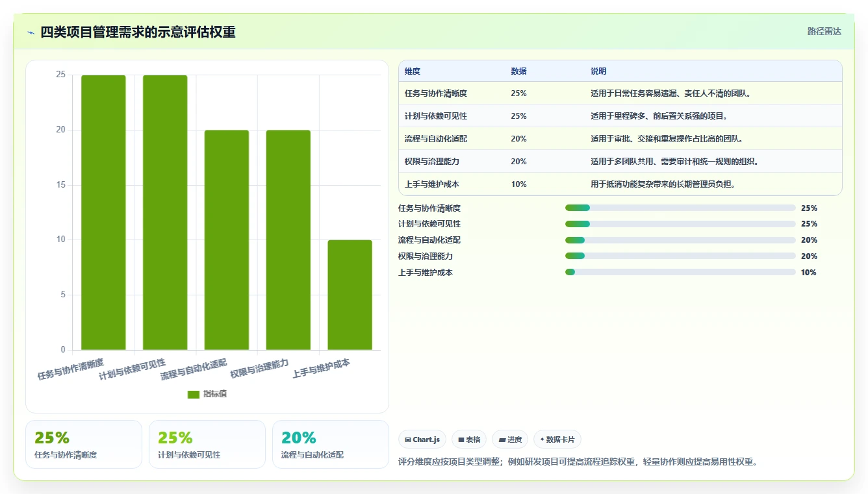Click the title 四类项目管理需求的示意评估权重

(138, 32)
